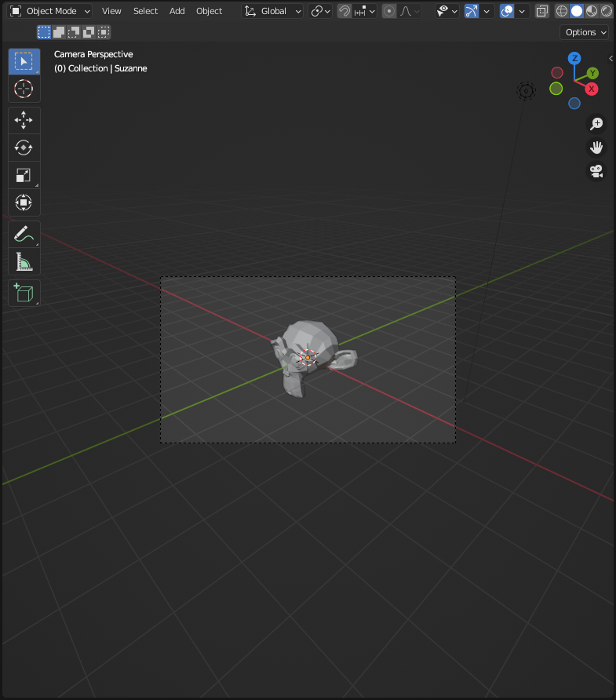Select the light object in the viewport
616x700 pixels.
click(x=526, y=91)
